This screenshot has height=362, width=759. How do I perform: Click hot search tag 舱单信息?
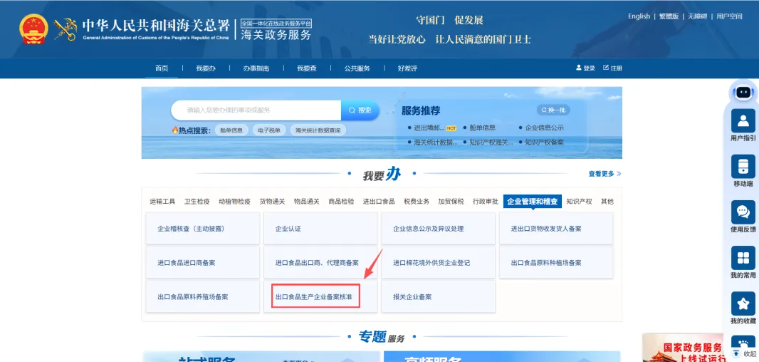click(x=231, y=130)
